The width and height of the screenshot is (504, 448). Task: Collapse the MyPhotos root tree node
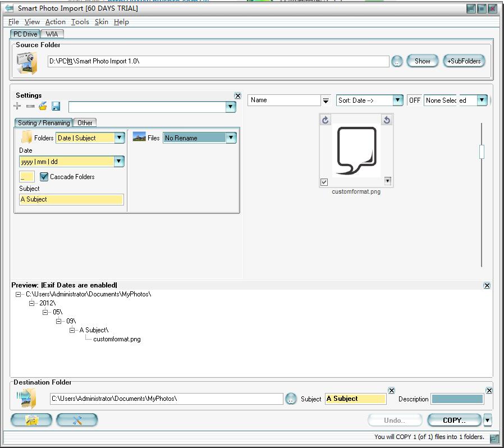(18, 294)
